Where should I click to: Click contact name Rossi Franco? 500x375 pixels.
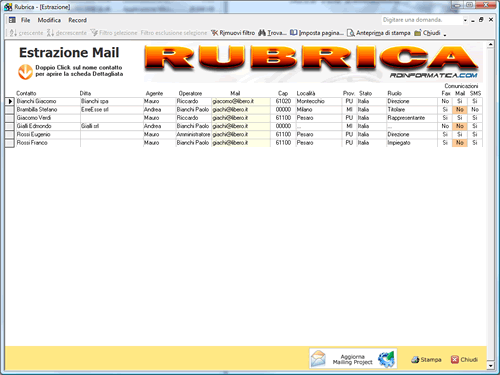coord(32,143)
